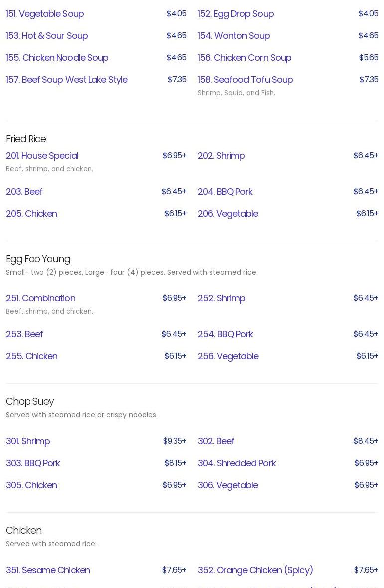This screenshot has height=588, width=384.
Task: Click 304. Shredded Pork item
Action: click(x=236, y=463)
